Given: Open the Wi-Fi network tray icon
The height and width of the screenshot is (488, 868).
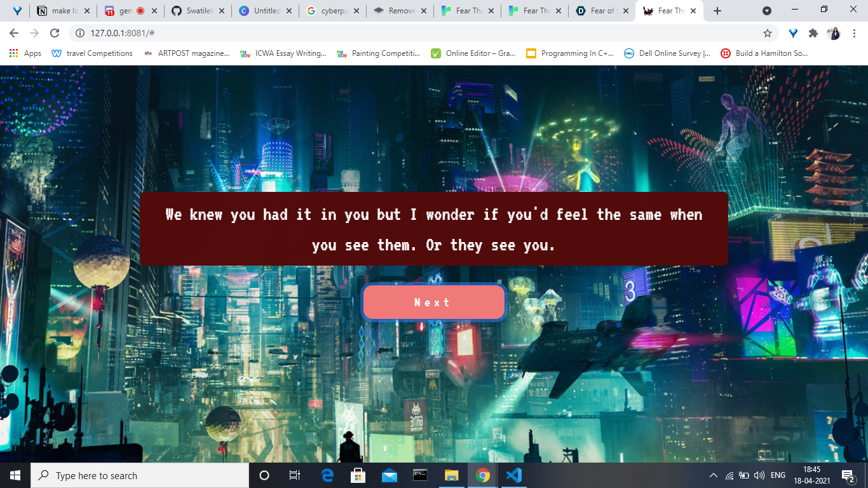Looking at the screenshot, I should tap(729, 475).
